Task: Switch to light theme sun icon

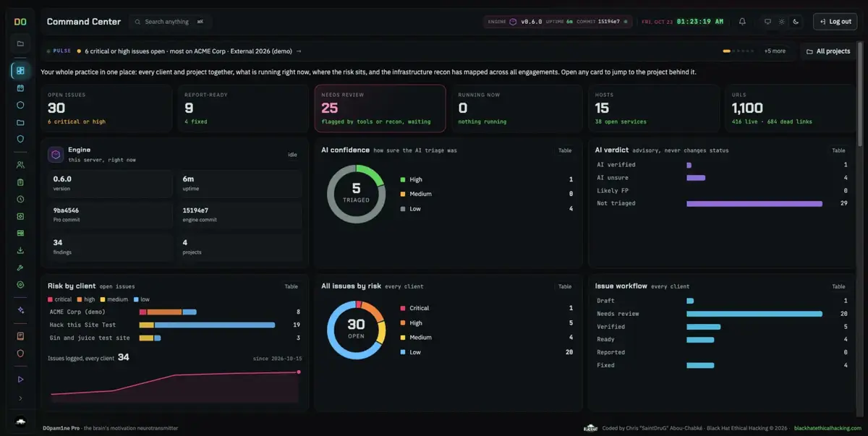Action: 781,22
